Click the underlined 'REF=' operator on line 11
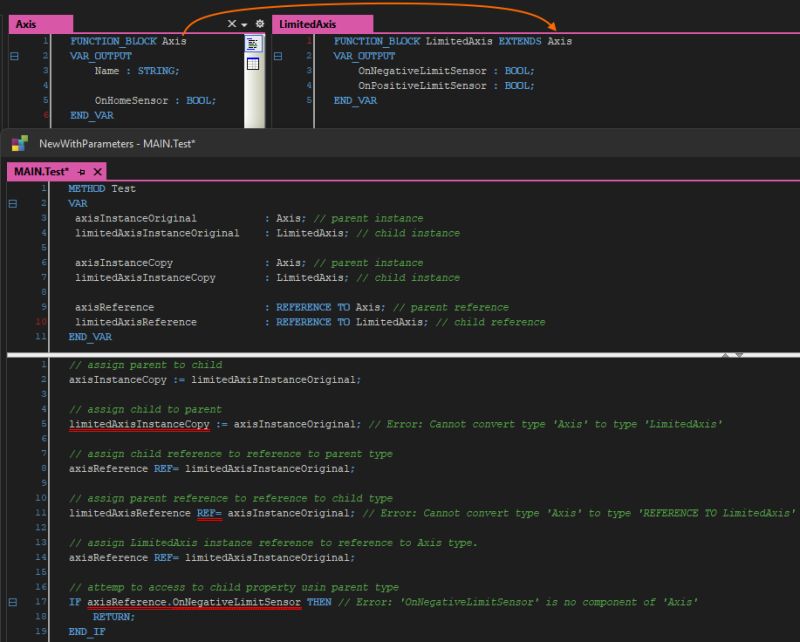The width and height of the screenshot is (800, 642). (209, 513)
